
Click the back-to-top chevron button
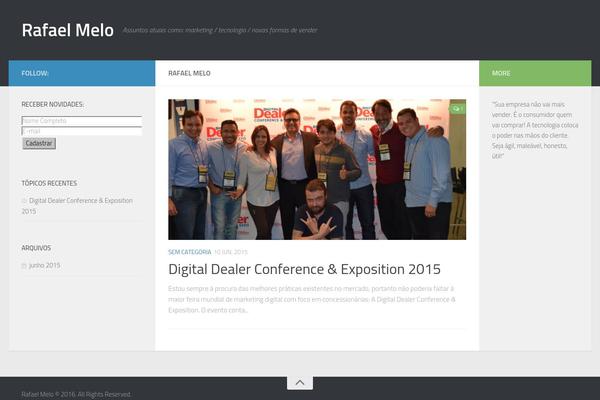tap(300, 382)
